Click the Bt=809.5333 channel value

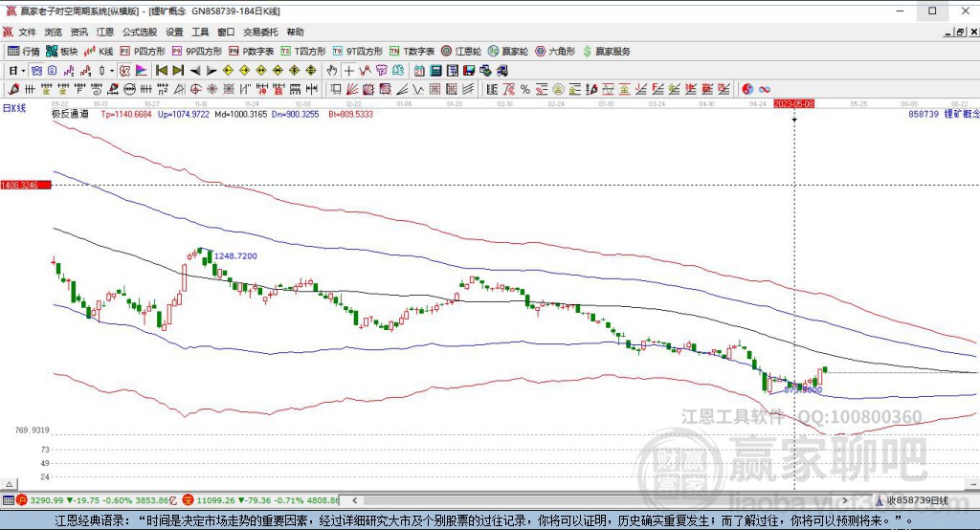pyautogui.click(x=350, y=114)
